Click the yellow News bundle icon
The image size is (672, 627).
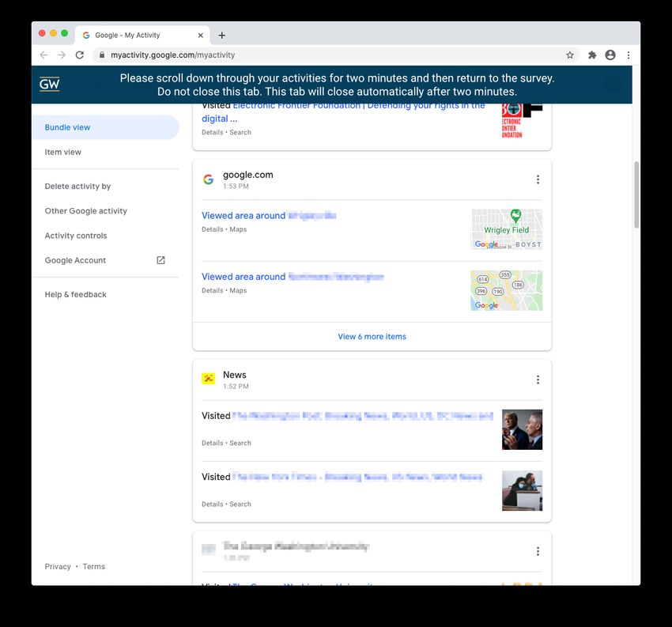pos(208,379)
